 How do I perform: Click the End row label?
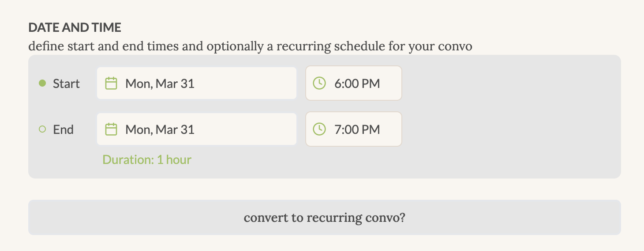pyautogui.click(x=64, y=129)
